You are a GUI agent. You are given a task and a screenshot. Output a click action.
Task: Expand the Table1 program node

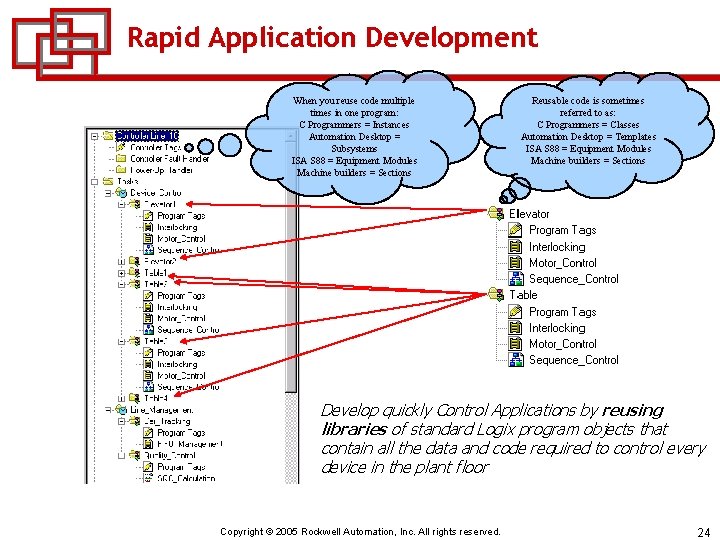point(121,273)
